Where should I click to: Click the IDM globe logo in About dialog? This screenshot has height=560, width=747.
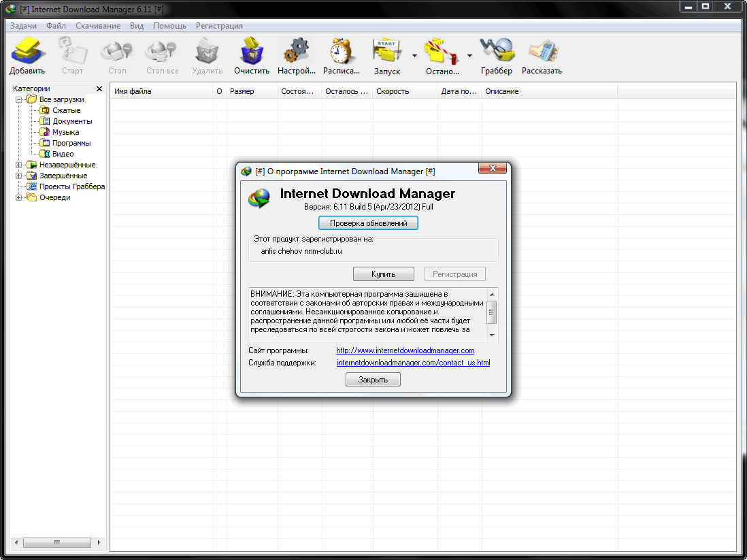point(259,198)
